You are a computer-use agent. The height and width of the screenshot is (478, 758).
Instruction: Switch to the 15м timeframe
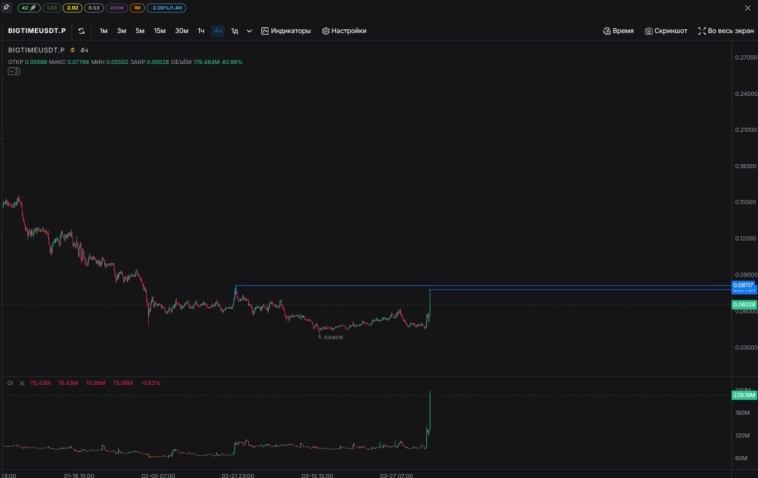click(x=159, y=31)
